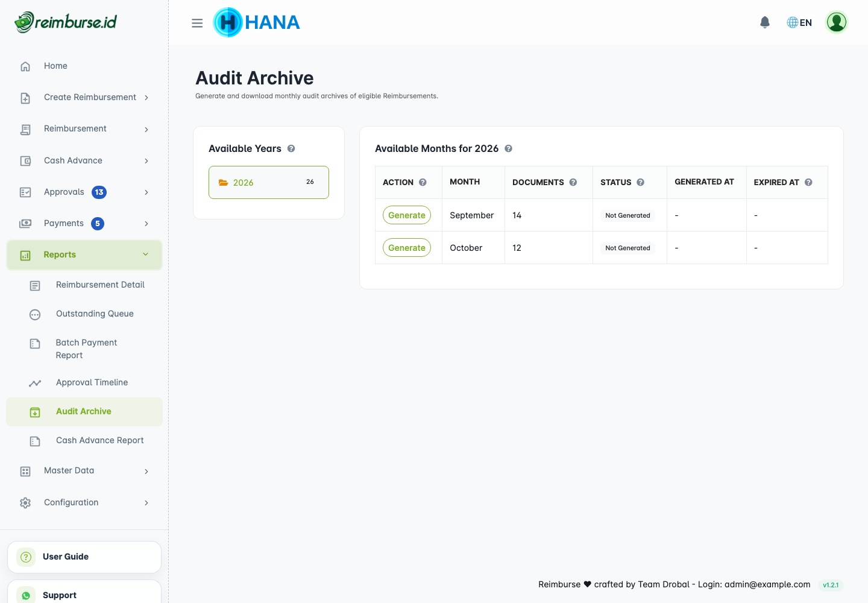The image size is (868, 603).
Task: Expand the Cash Advance menu
Action: point(84,160)
